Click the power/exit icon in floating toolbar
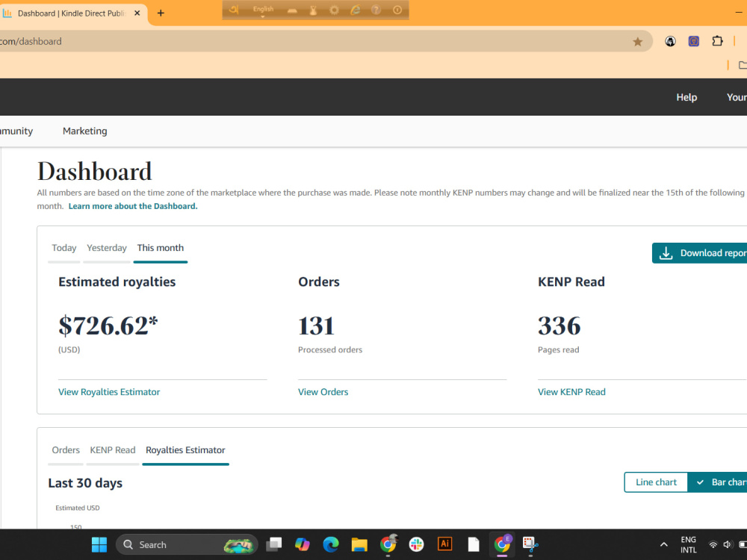 [397, 10]
